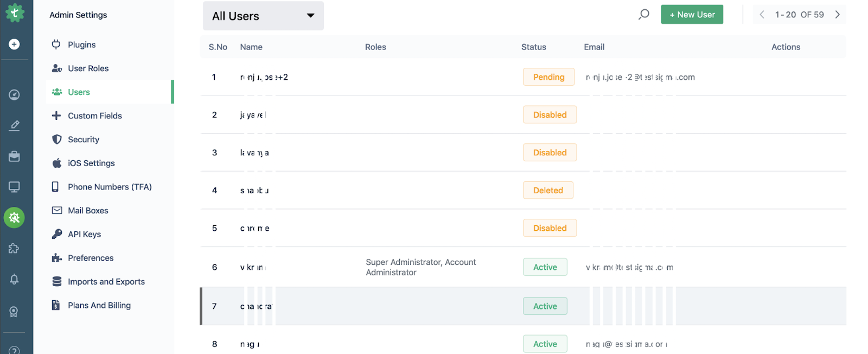Click Active status badge in row 8
This screenshot has height=354, width=868.
point(545,344)
